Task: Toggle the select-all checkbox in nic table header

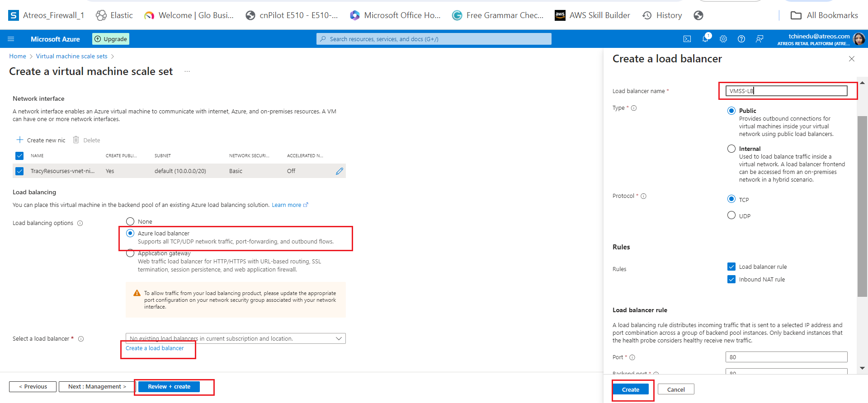Action: click(x=19, y=156)
